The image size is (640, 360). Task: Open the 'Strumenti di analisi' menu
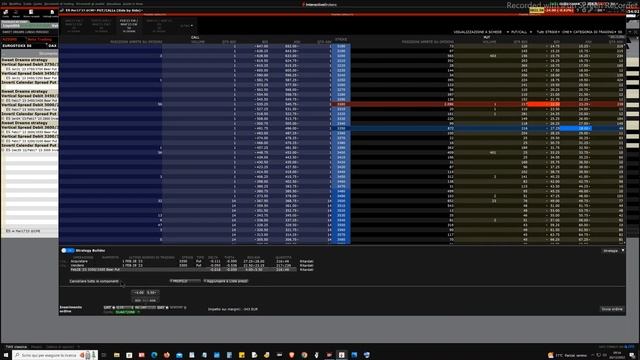(x=90, y=4)
